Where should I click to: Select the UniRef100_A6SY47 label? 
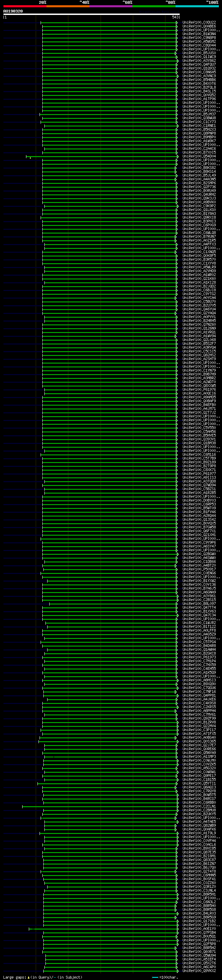pos(199,546)
